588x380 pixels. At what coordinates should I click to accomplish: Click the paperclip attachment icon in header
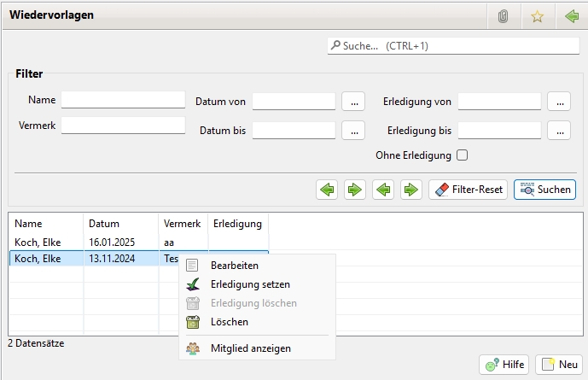pyautogui.click(x=504, y=16)
